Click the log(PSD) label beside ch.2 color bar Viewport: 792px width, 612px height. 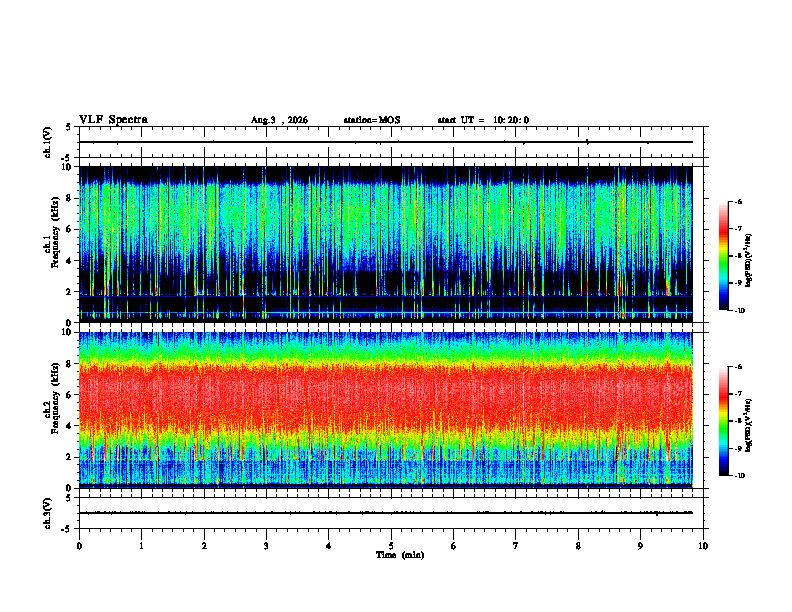pyautogui.click(x=749, y=426)
